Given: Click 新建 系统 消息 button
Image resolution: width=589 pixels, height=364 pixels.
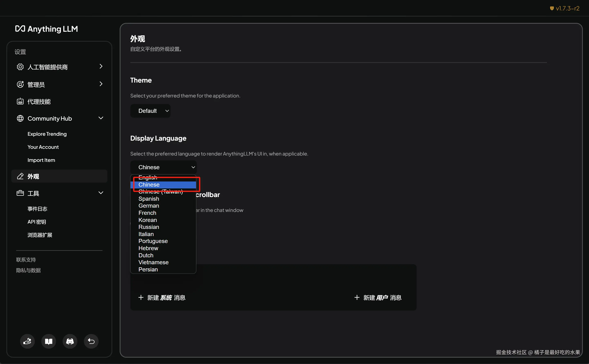Looking at the screenshot, I should click(x=162, y=298).
